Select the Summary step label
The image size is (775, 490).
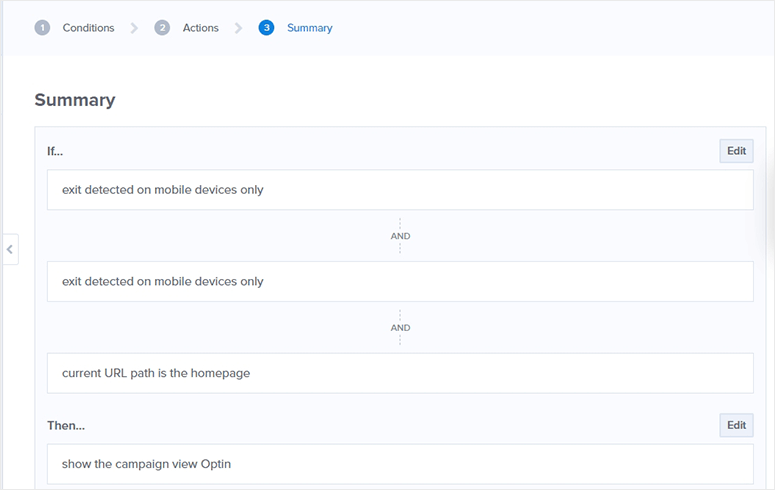click(309, 28)
